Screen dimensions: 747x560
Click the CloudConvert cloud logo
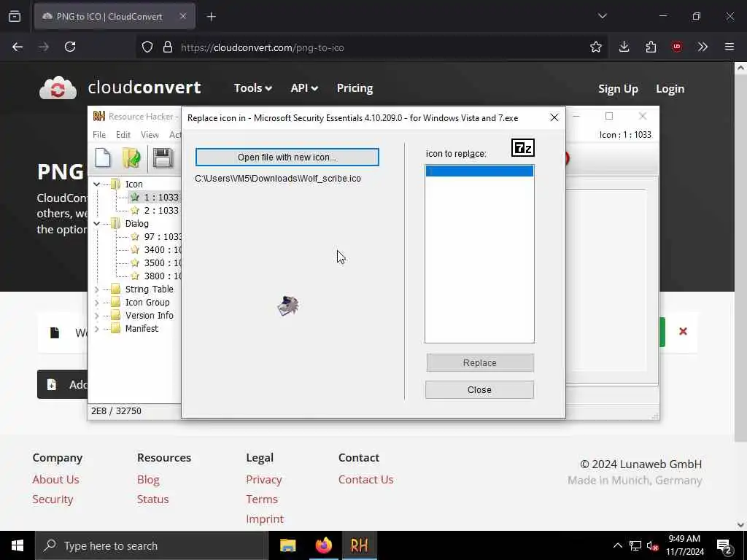(58, 88)
